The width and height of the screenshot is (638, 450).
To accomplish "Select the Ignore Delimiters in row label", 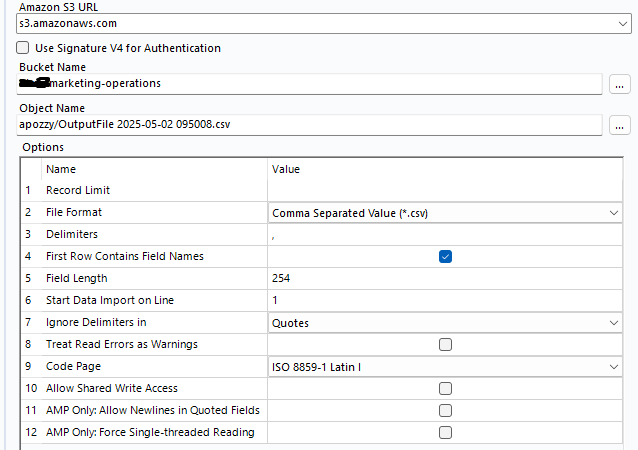I will click(x=96, y=322).
